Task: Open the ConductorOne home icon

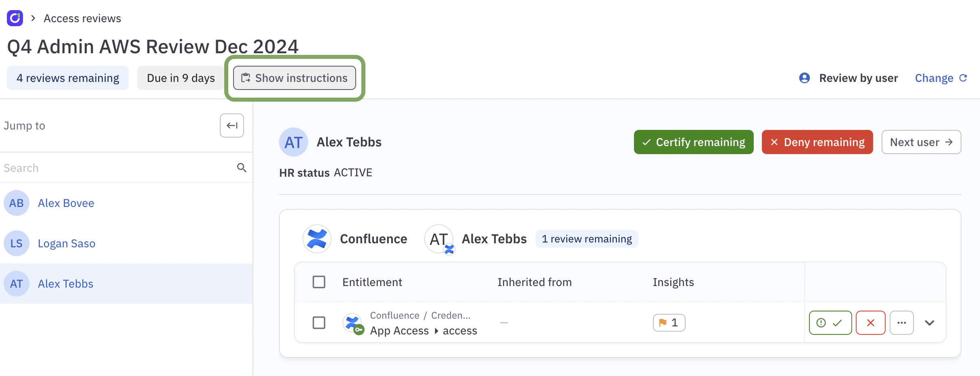Action: click(x=15, y=18)
